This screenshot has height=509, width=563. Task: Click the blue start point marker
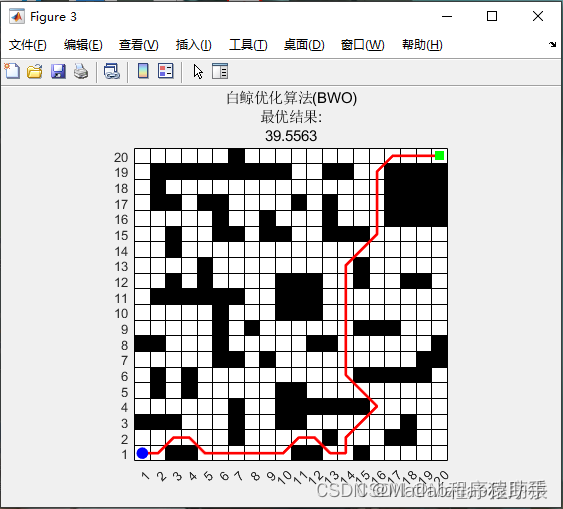click(x=143, y=453)
